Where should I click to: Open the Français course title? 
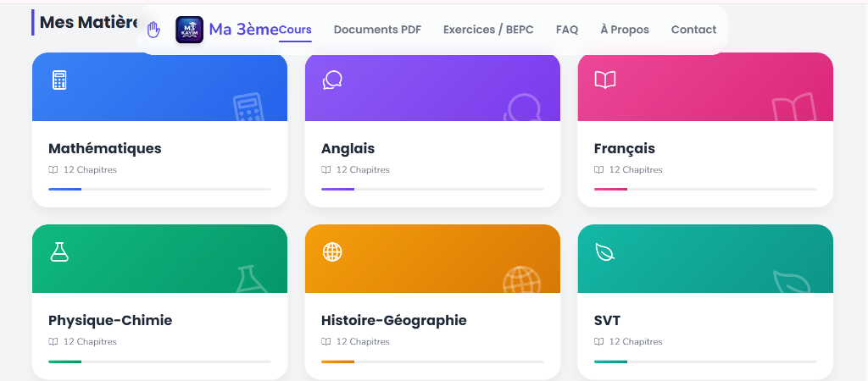(625, 148)
